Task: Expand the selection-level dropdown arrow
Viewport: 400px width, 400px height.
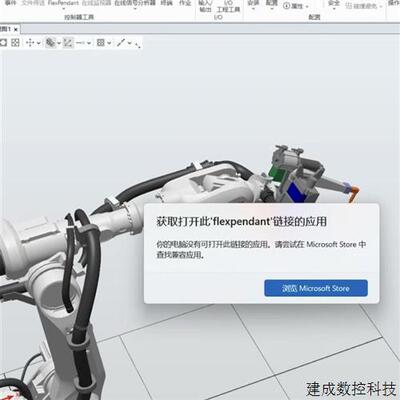Action: [59, 43]
